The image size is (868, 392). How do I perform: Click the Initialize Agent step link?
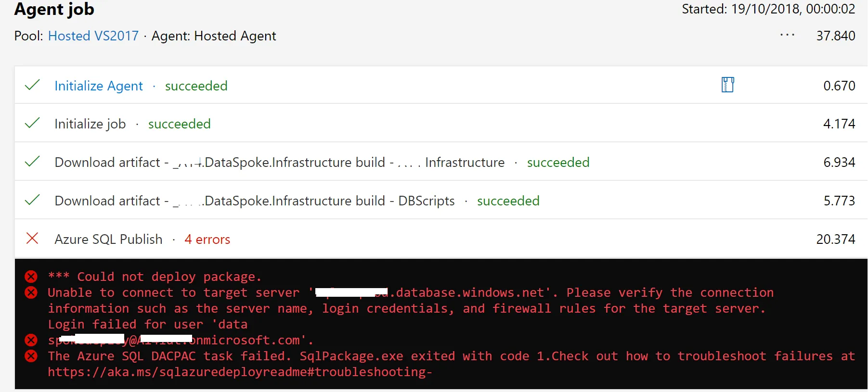tap(99, 86)
